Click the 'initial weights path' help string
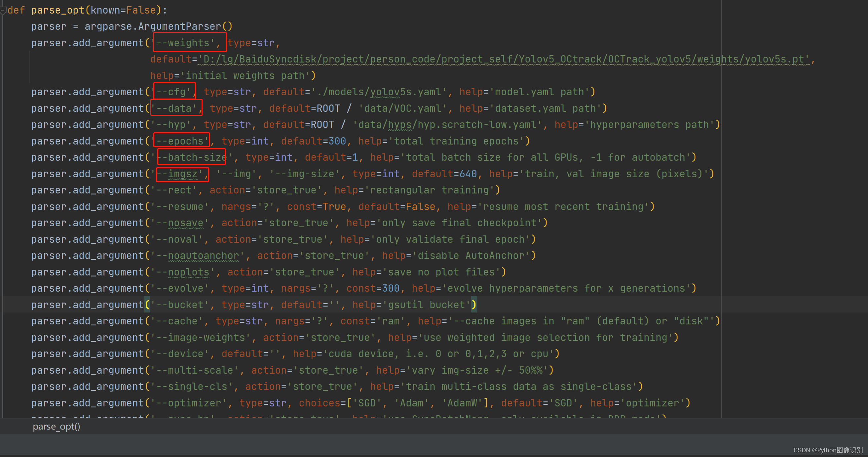868x457 pixels. coord(245,75)
